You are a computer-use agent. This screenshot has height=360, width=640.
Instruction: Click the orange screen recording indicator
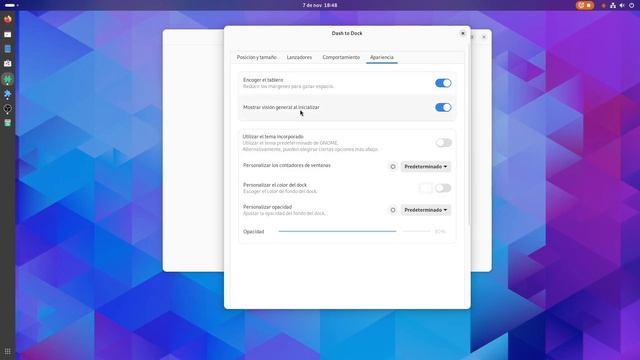[585, 5]
